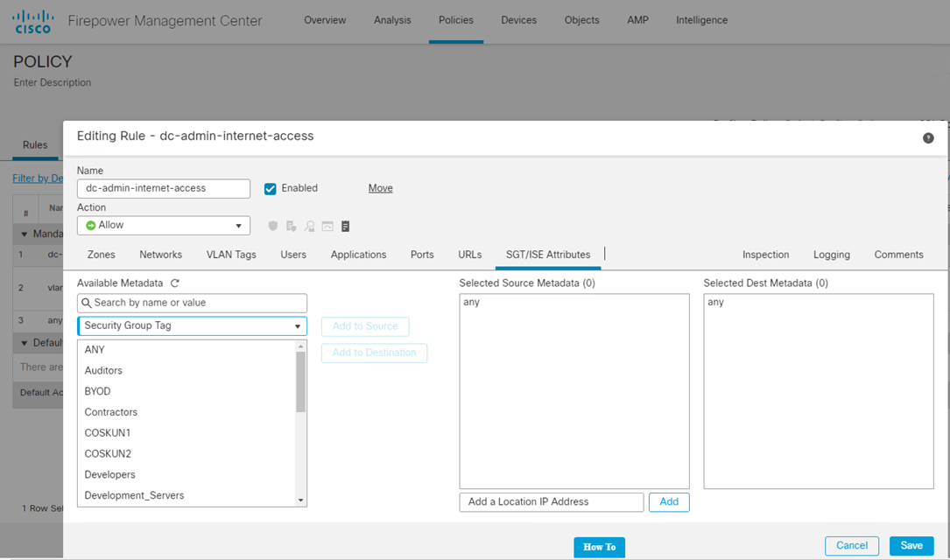
Task: Collapse the Mandatory section in the rules table
Action: click(x=25, y=234)
